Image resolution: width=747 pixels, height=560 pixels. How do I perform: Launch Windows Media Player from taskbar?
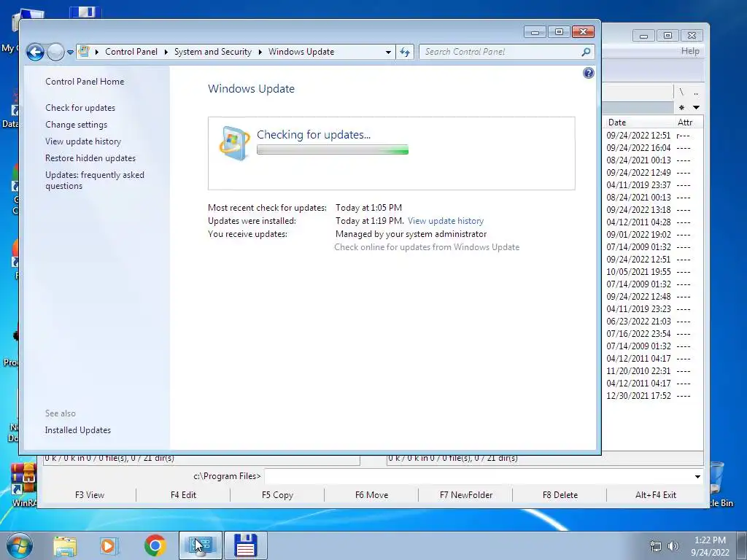point(108,545)
